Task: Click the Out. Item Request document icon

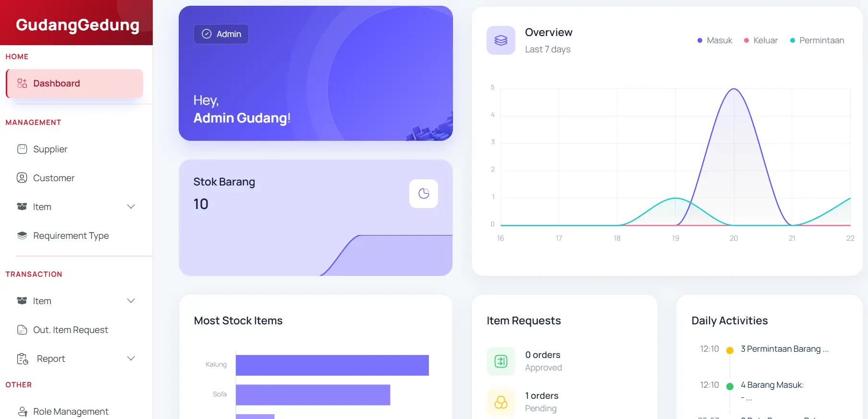Action: tap(22, 330)
